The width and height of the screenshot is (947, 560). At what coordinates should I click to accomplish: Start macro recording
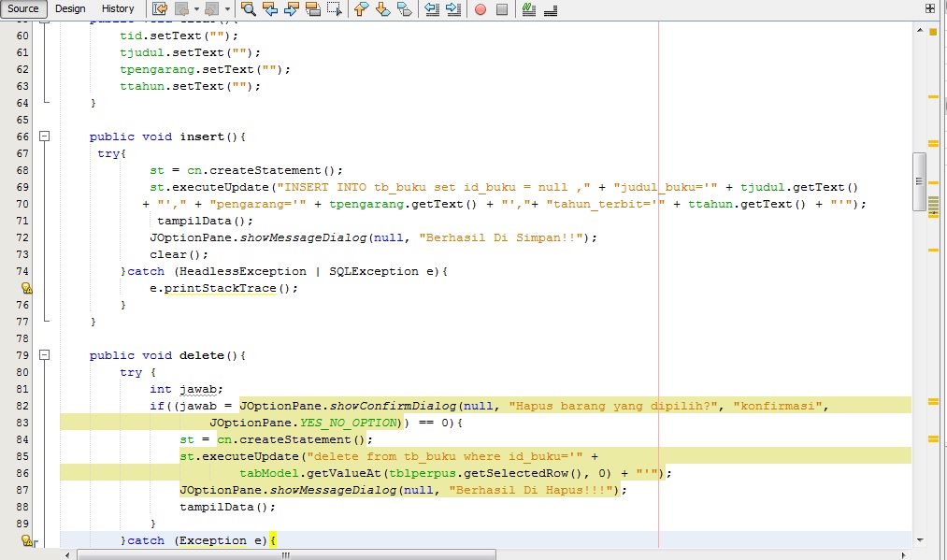pyautogui.click(x=480, y=9)
